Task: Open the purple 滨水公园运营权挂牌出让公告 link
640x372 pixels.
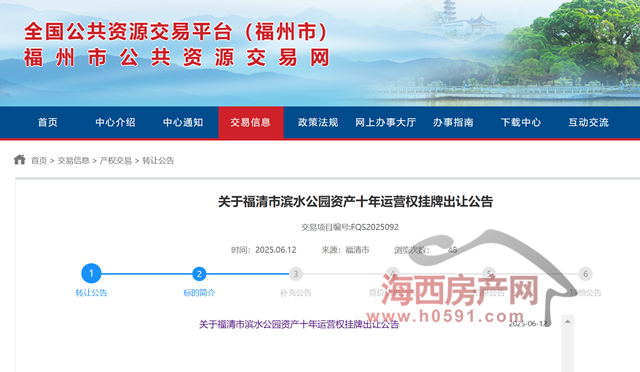Action: [299, 325]
